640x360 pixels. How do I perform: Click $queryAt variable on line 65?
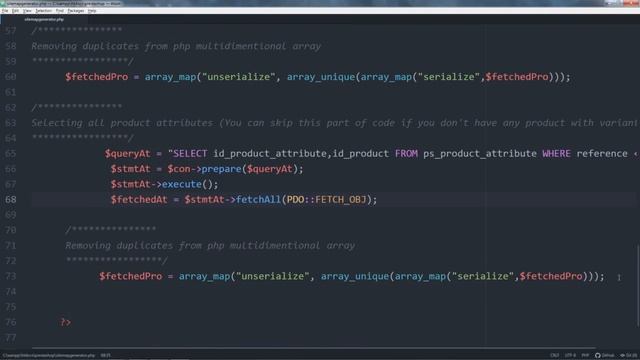pos(128,153)
